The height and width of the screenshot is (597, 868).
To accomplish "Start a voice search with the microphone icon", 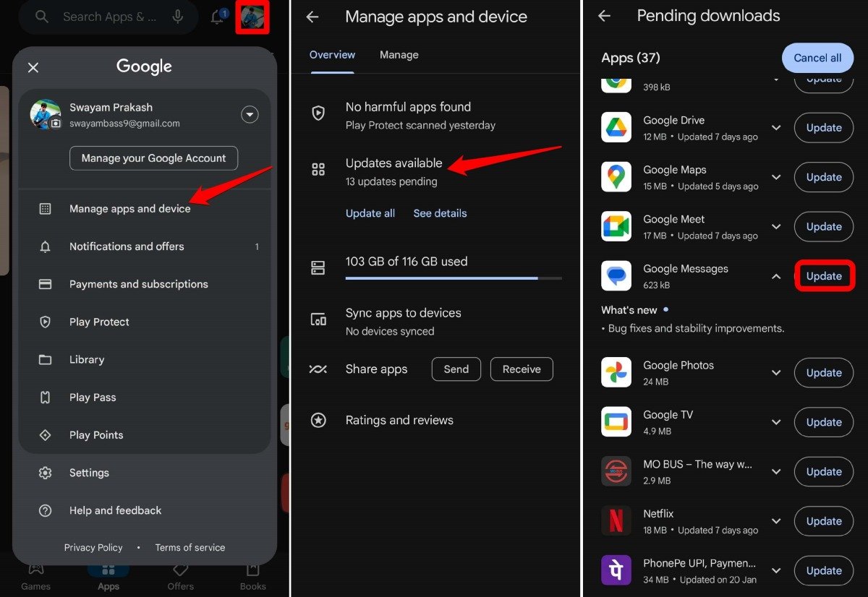I will click(179, 16).
